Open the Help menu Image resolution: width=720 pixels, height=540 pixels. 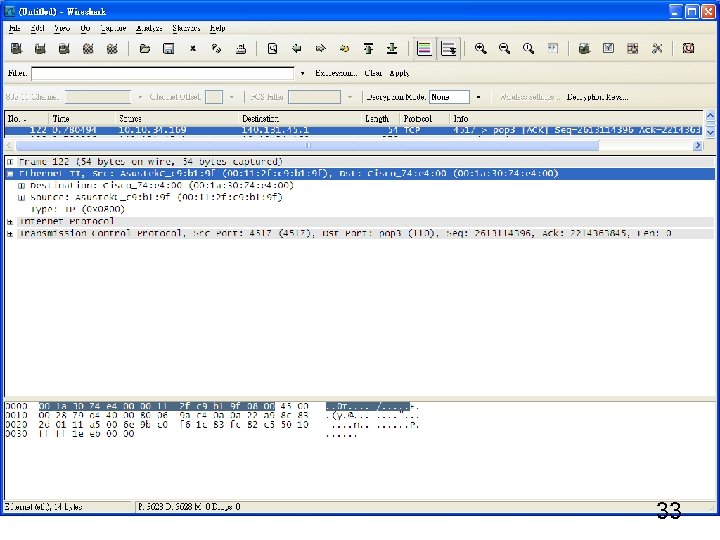click(218, 28)
